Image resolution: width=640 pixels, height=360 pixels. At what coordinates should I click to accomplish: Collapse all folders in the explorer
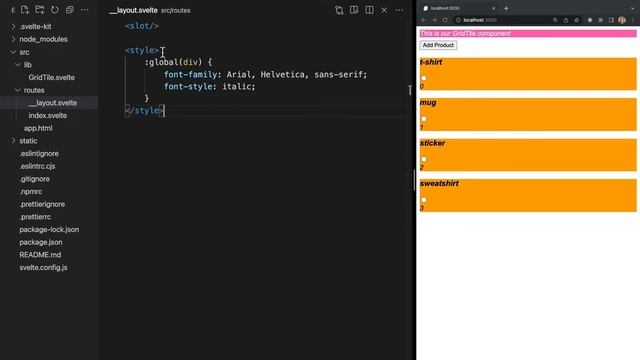[x=69, y=10]
